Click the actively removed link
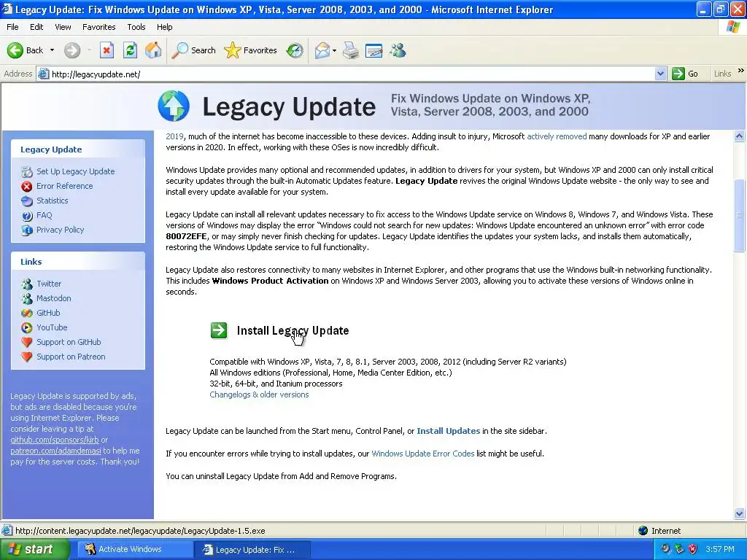This screenshot has height=560, width=747. 557,136
